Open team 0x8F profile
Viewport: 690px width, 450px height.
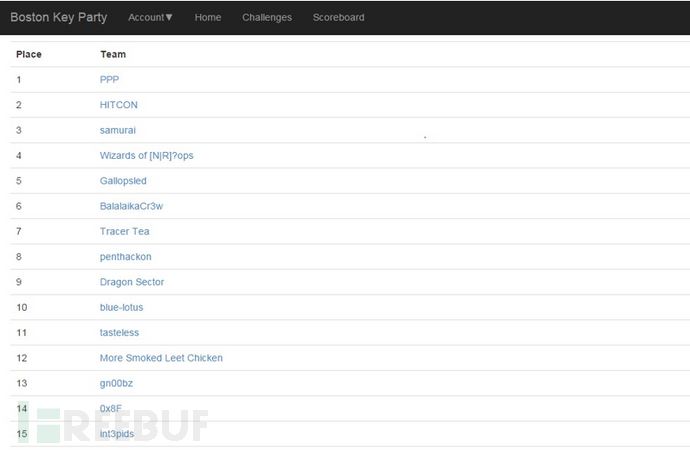pos(110,409)
